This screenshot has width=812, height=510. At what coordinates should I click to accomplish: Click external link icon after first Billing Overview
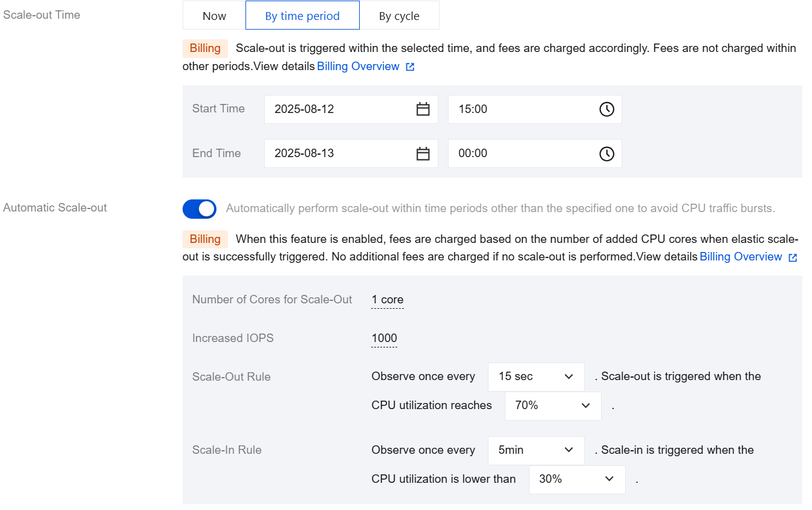[410, 67]
